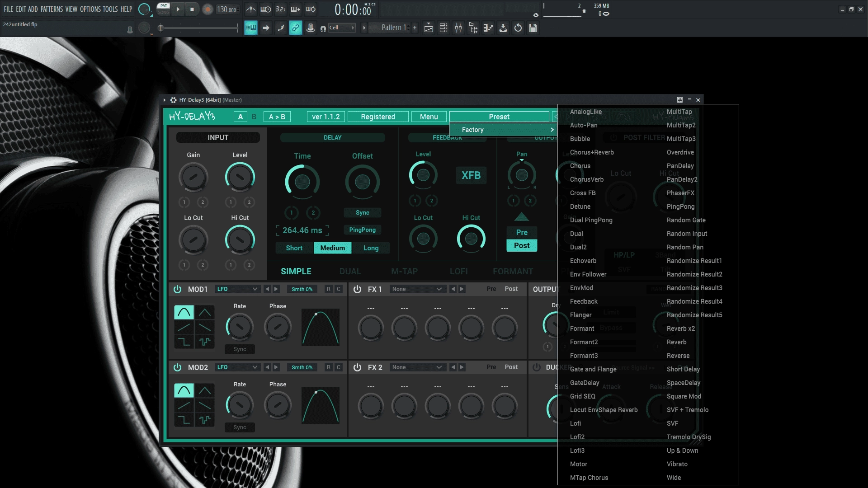Enable the delay Sync toggle
Screen dimensions: 868x488
(362, 213)
